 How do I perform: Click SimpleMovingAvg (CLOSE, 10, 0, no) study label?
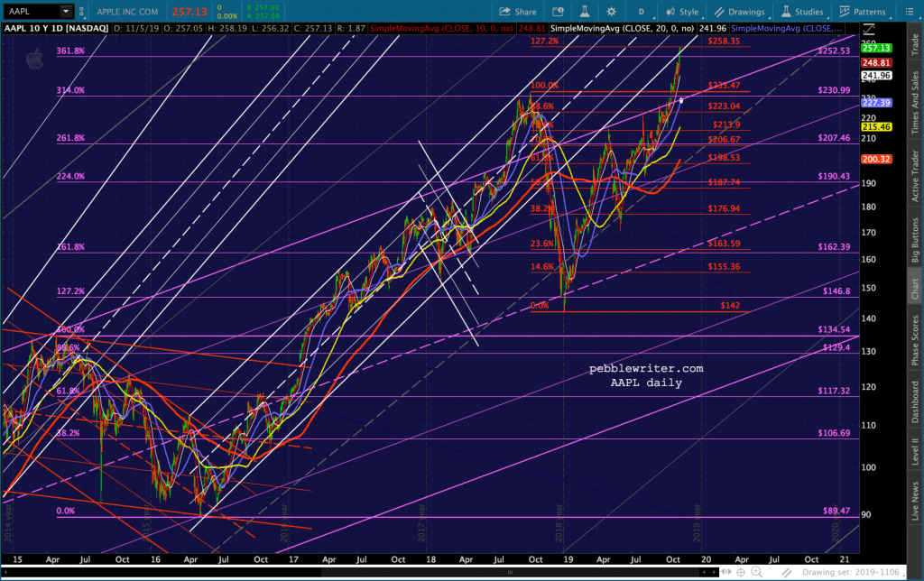point(441,28)
